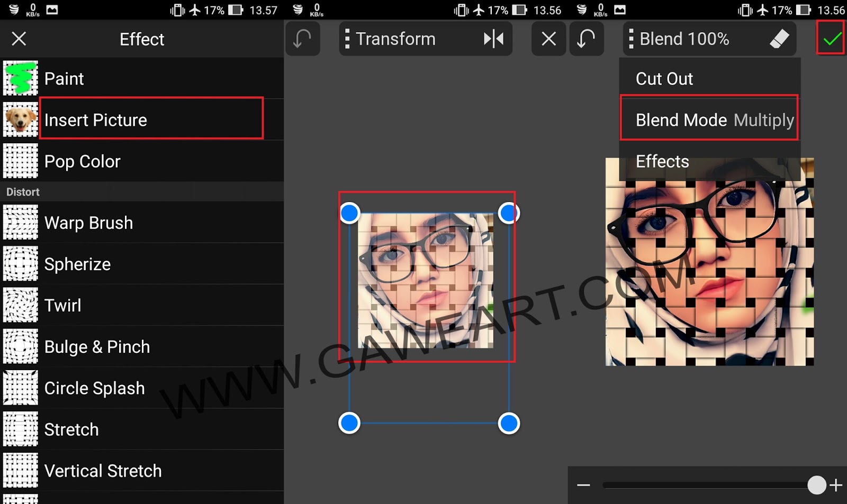Change the Blend Mode from Multiply
847x504 pixels.
(x=709, y=120)
